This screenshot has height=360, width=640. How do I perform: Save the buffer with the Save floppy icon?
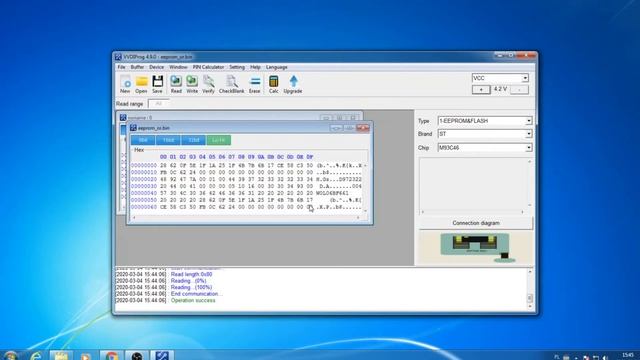point(158,84)
